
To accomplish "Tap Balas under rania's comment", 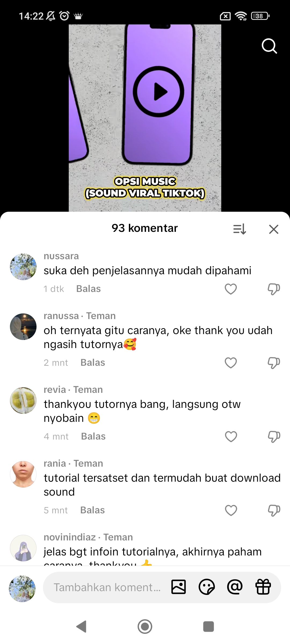I will (x=92, y=510).
